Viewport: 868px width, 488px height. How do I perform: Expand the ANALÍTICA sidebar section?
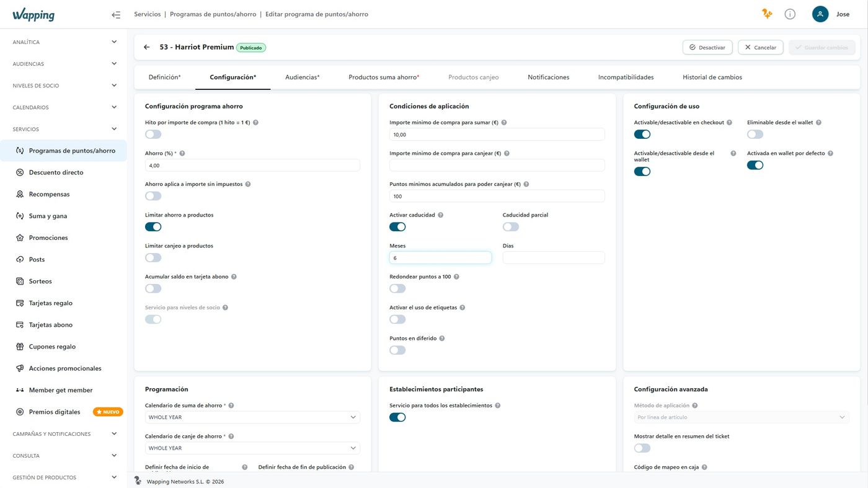64,42
